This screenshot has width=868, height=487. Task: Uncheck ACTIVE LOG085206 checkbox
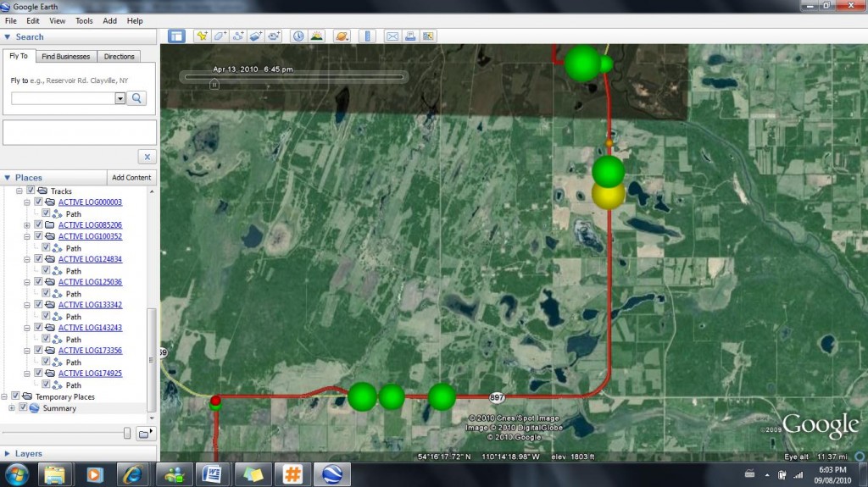38,224
